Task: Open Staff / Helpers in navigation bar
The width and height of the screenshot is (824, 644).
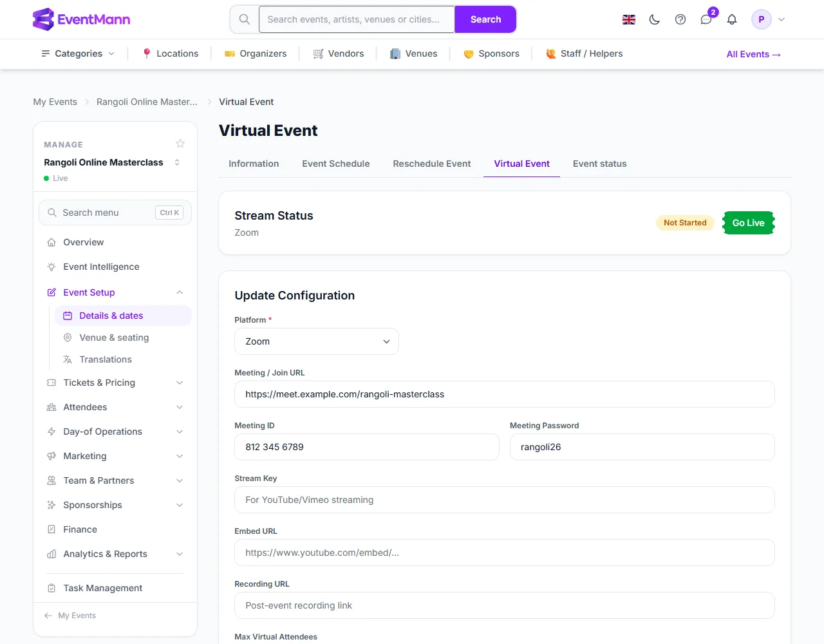Action: (585, 53)
